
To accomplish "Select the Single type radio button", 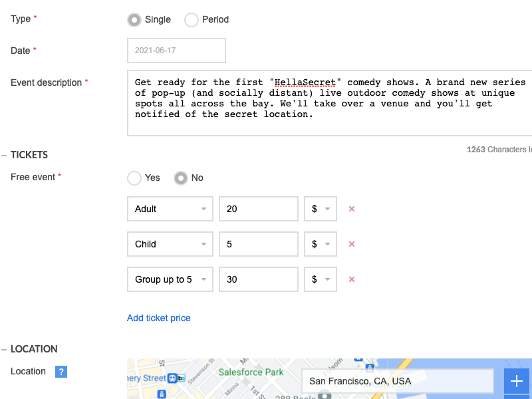I will (134, 20).
